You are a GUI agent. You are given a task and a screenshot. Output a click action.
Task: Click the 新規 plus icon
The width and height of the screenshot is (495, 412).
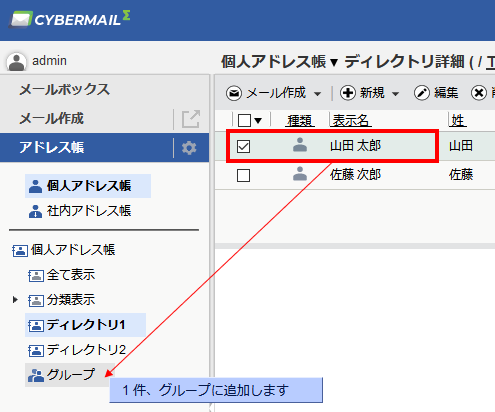tap(348, 93)
